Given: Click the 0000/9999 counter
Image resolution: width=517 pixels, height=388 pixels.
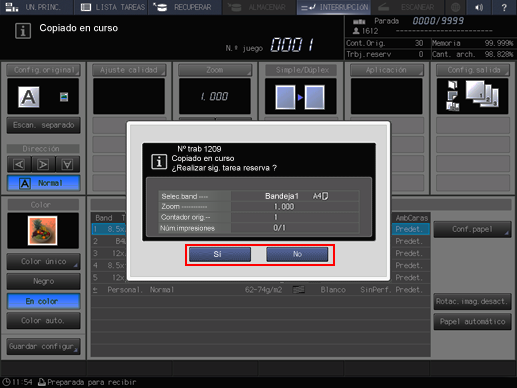Looking at the screenshot, I should pos(438,21).
